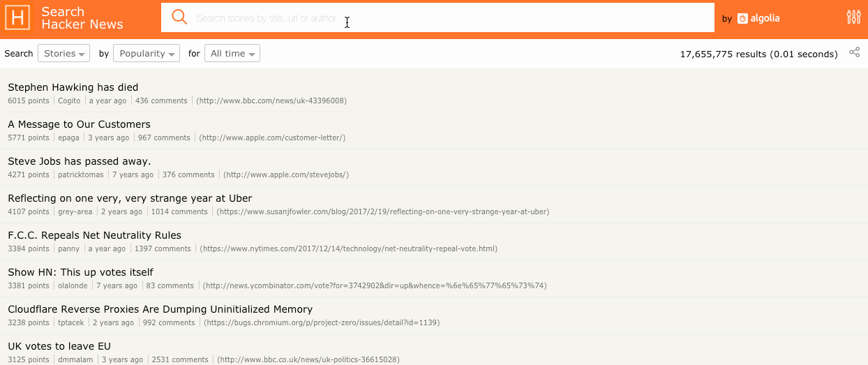This screenshot has width=868, height=365.
Task: Focus the search stories input field
Action: coord(447,18)
